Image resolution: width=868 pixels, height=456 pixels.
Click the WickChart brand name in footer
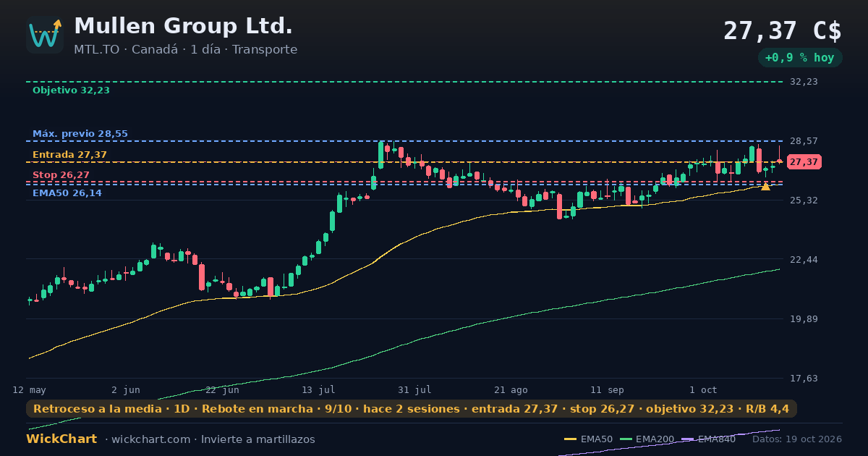(61, 439)
